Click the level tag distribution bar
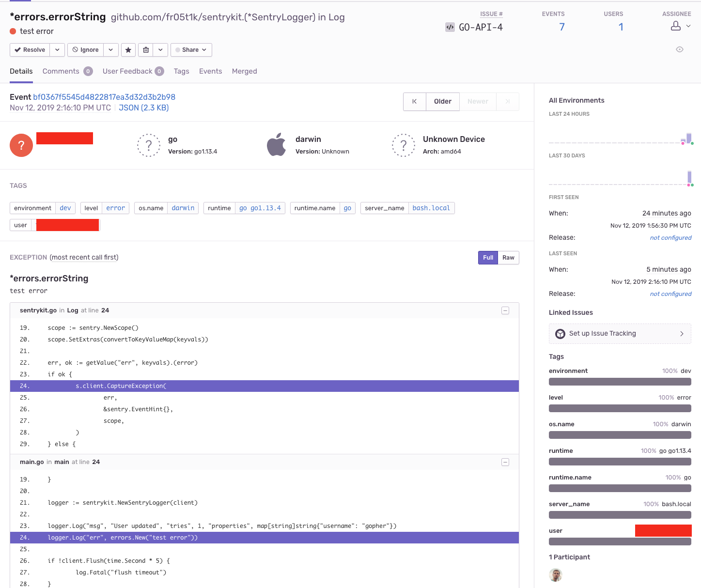The width and height of the screenshot is (701, 588). pos(620,408)
